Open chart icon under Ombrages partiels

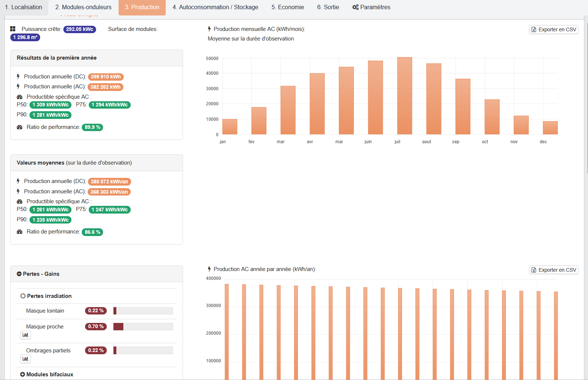pos(25,359)
